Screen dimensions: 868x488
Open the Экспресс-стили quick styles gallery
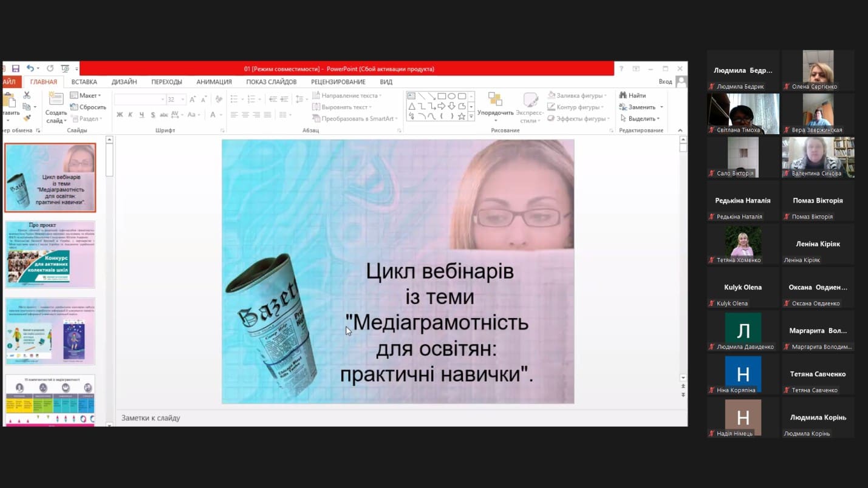point(530,107)
